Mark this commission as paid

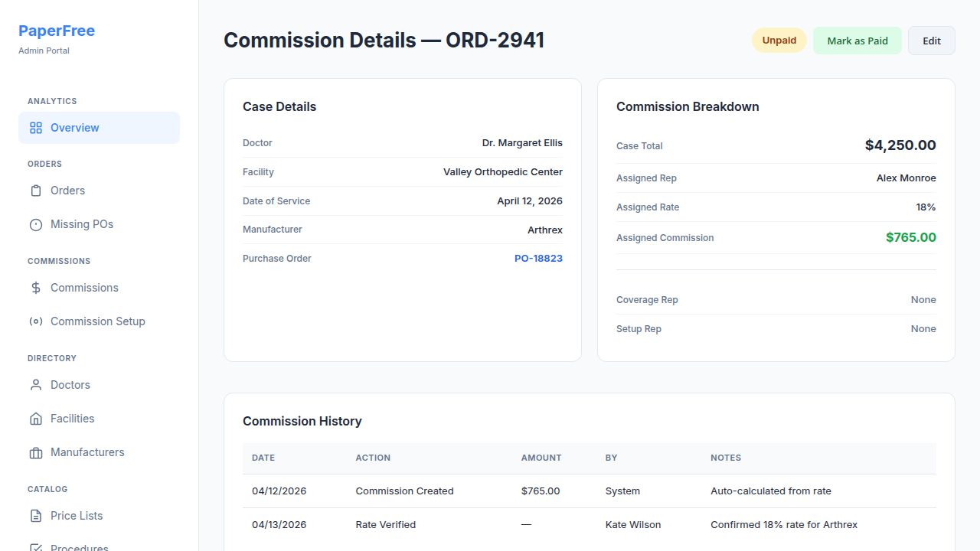pos(857,41)
